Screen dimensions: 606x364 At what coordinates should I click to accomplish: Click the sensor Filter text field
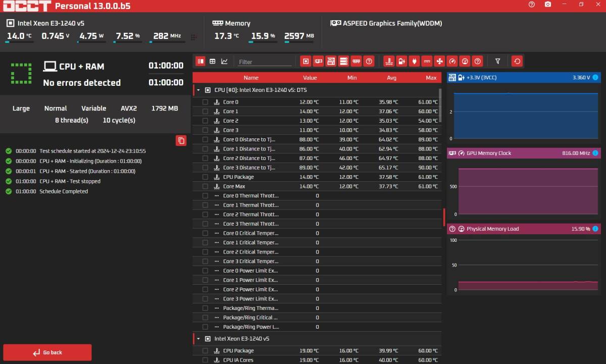(x=265, y=62)
